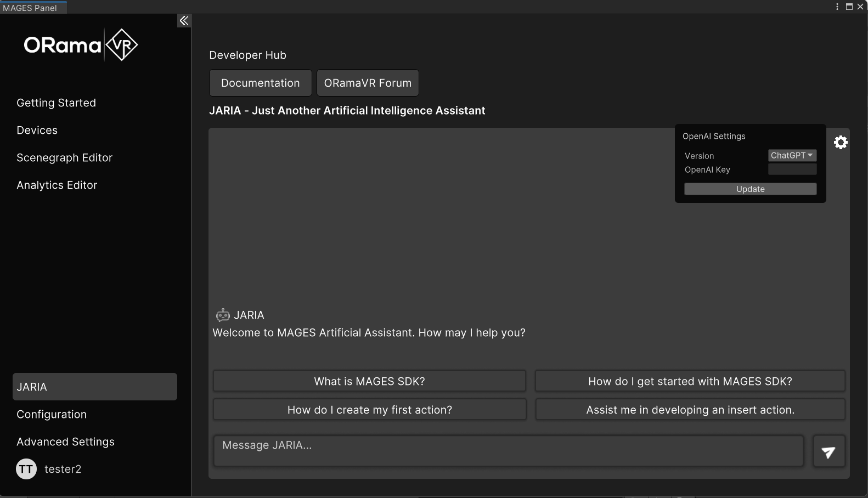Open the Analytics Editor section

pyautogui.click(x=57, y=185)
